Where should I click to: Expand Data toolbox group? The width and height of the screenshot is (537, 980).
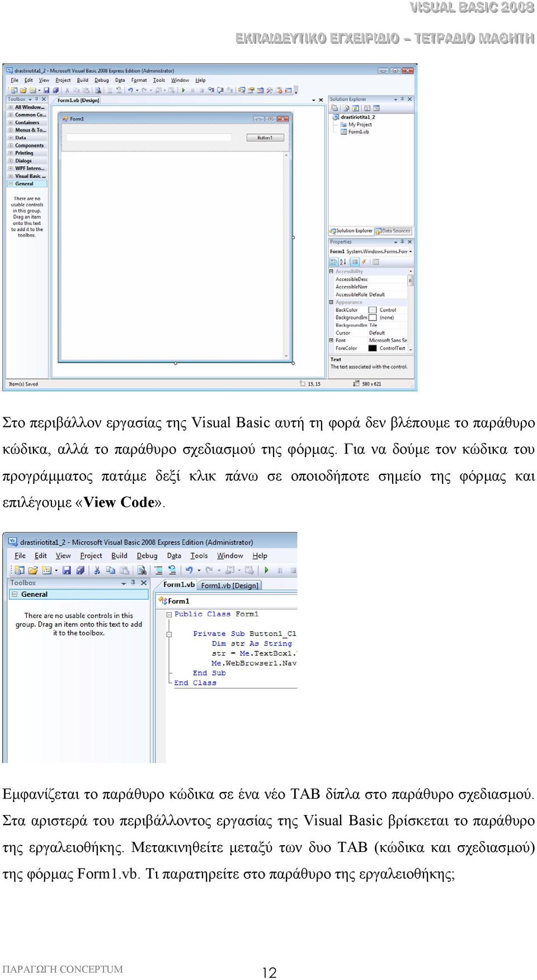(11, 138)
